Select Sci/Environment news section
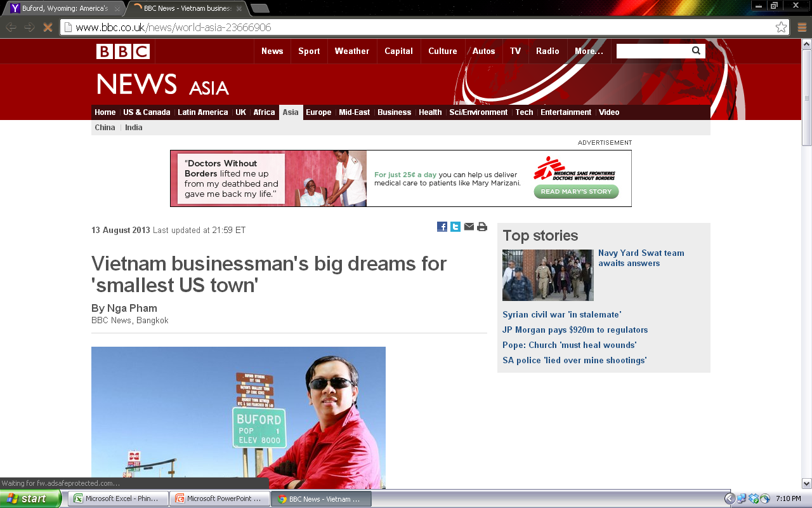 coord(478,112)
